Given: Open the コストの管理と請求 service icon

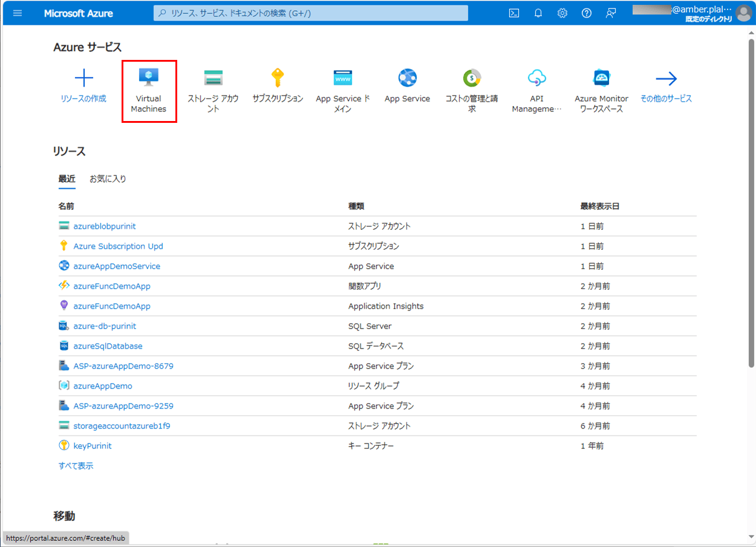Looking at the screenshot, I should [x=472, y=78].
